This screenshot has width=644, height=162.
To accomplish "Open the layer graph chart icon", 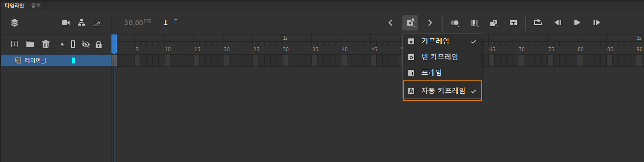I will point(97,23).
